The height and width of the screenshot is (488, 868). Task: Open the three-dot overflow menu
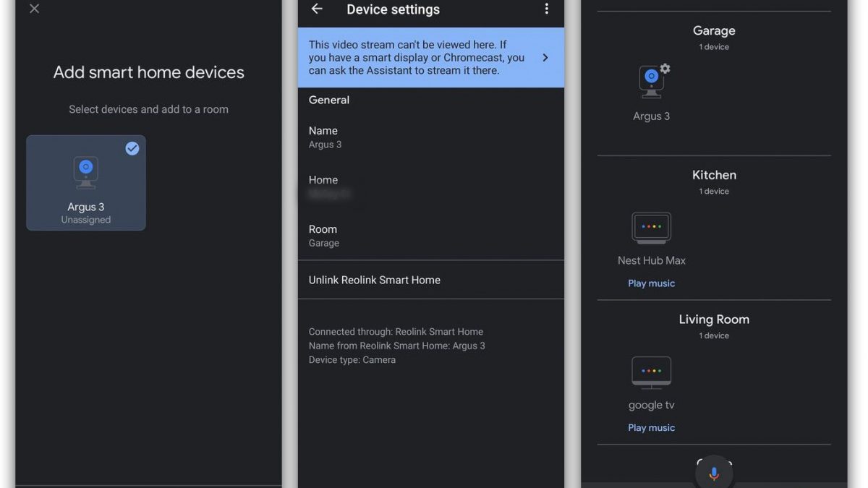(x=546, y=9)
